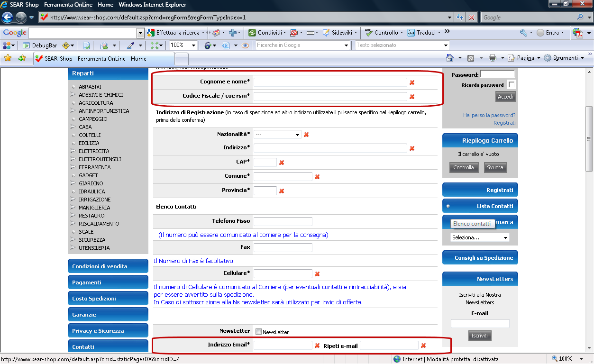Image resolution: width=594 pixels, height=364 pixels.
Task: Click the Refresh page icon
Action: tap(460, 18)
